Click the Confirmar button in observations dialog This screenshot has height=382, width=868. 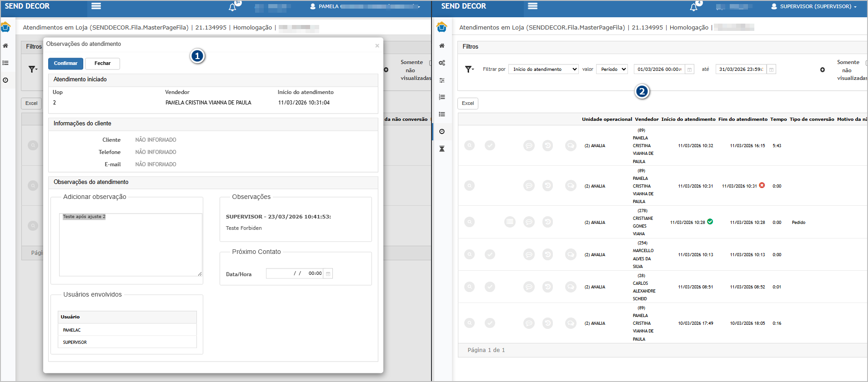65,64
